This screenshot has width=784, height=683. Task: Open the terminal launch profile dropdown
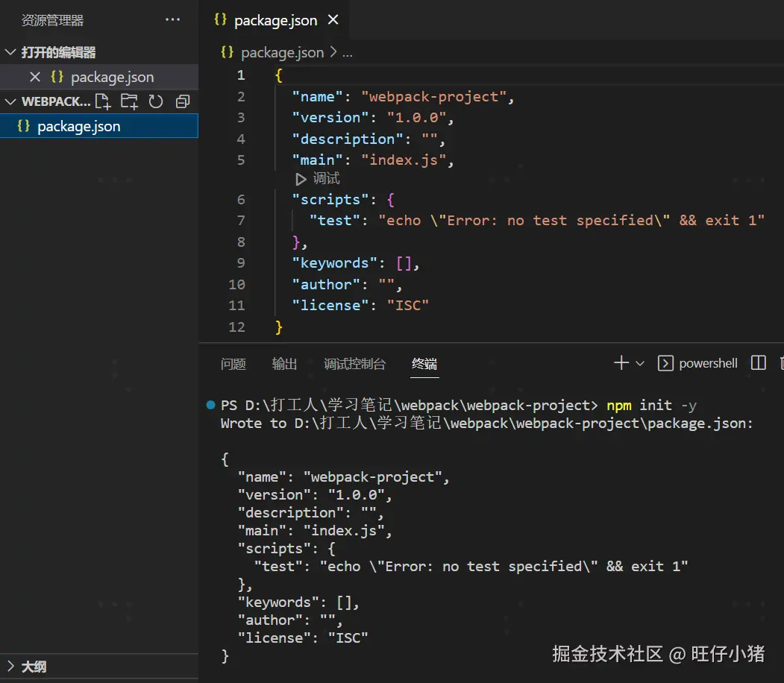click(x=640, y=363)
